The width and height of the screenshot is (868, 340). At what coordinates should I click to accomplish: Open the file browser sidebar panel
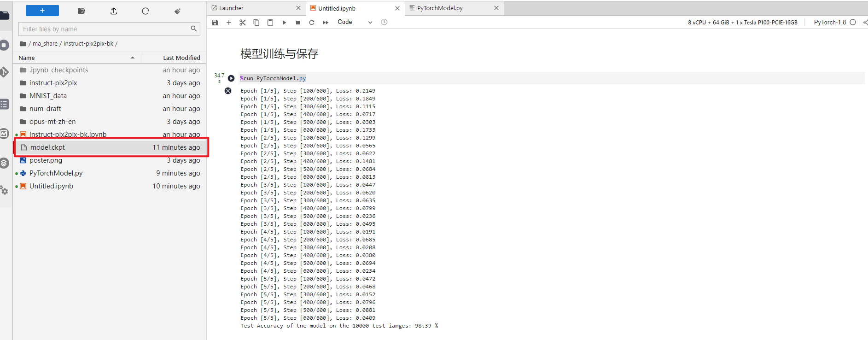[x=4, y=16]
